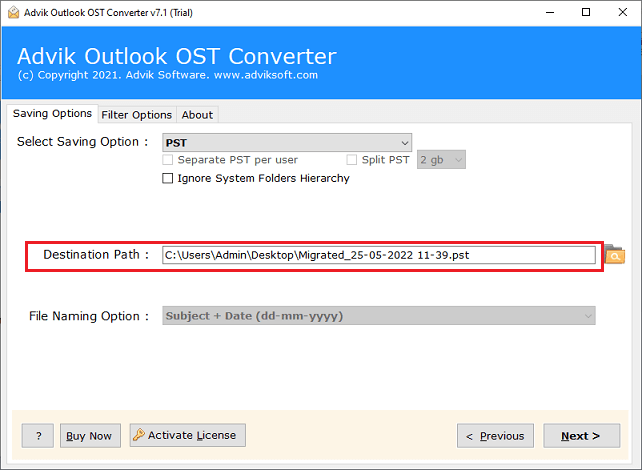
Task: Toggle the Separate PST per user checkbox
Action: click(167, 160)
